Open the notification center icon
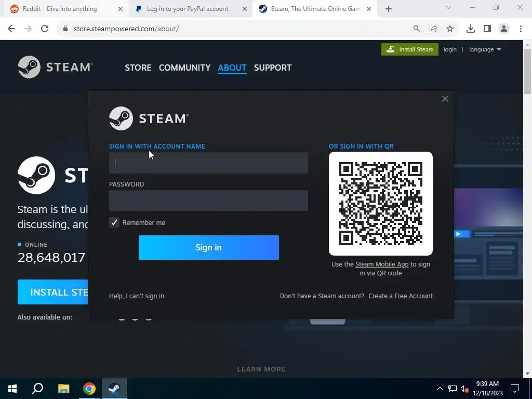Image resolution: width=532 pixels, height=399 pixels. pos(515,389)
